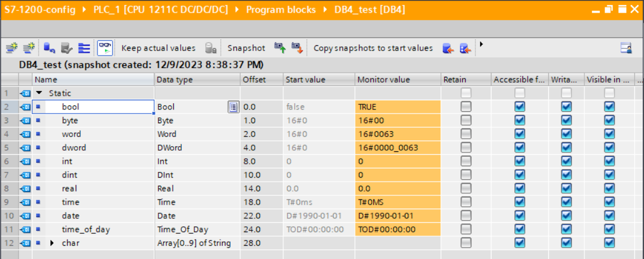
Task: Click the camera icon with orange arrow
Action: (296, 48)
